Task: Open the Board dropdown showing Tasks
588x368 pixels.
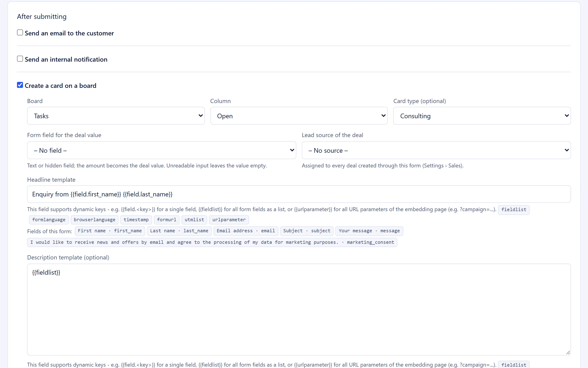Action: tap(116, 116)
